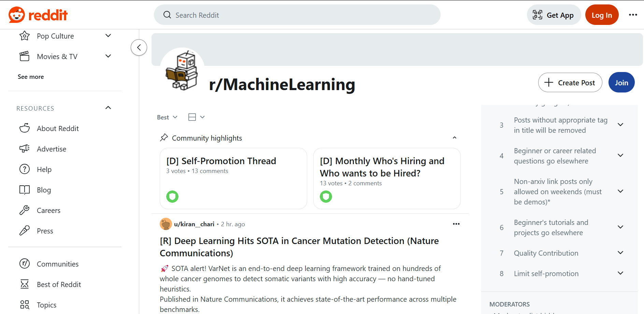The width and height of the screenshot is (644, 314).
Task: Open the About Reddit page
Action: pos(58,128)
